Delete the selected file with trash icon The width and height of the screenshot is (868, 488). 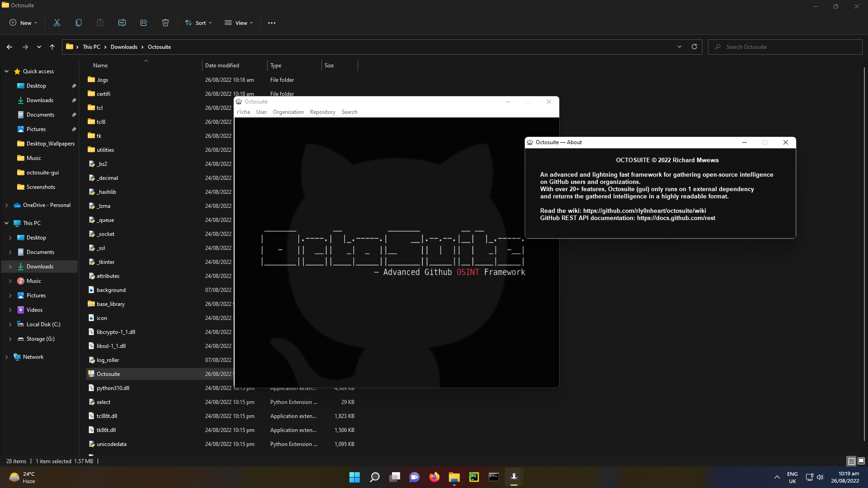click(x=165, y=23)
